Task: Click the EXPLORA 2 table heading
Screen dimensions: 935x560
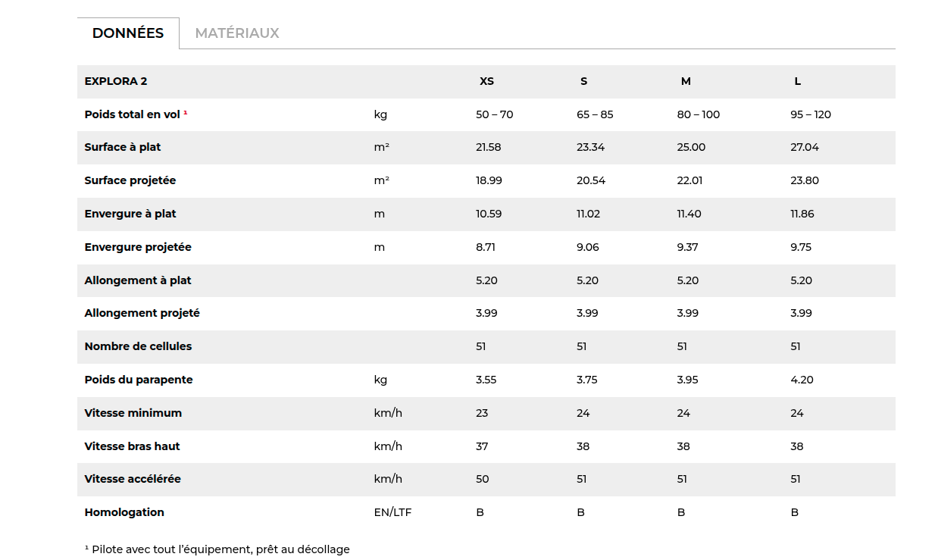Action: (x=116, y=81)
